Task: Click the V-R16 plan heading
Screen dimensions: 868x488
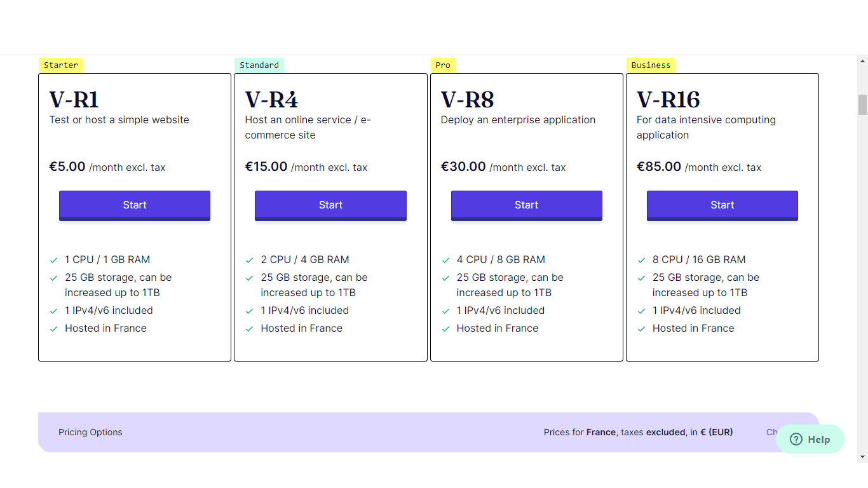Action: (668, 100)
